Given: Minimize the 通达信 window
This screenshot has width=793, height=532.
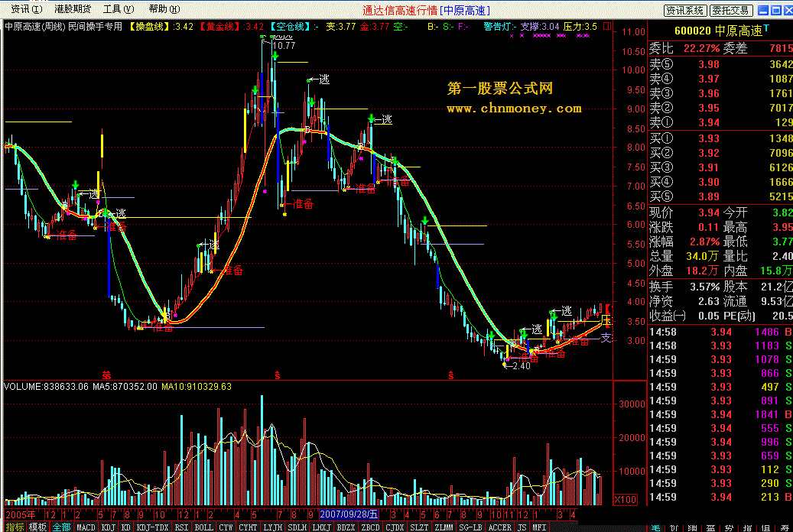Looking at the screenshot, I should tap(763, 10).
